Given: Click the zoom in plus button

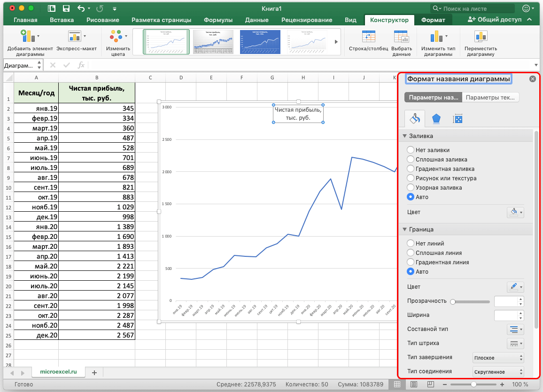Looking at the screenshot, I should pyautogui.click(x=502, y=384).
